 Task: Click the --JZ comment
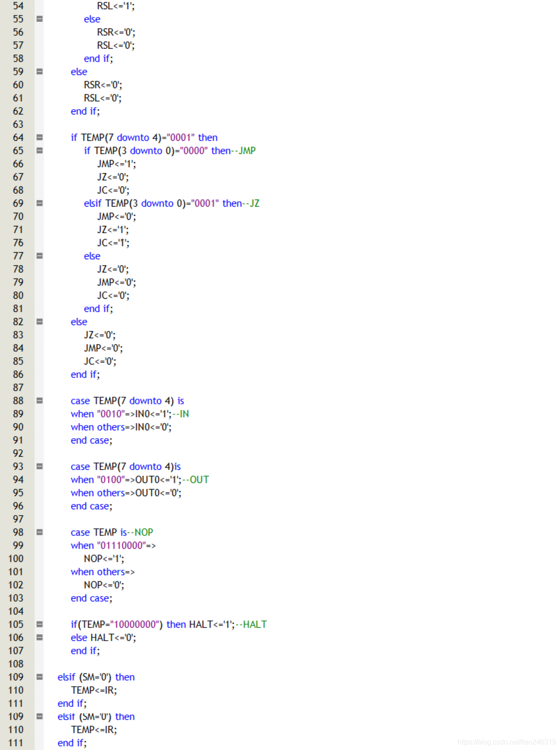(x=251, y=204)
